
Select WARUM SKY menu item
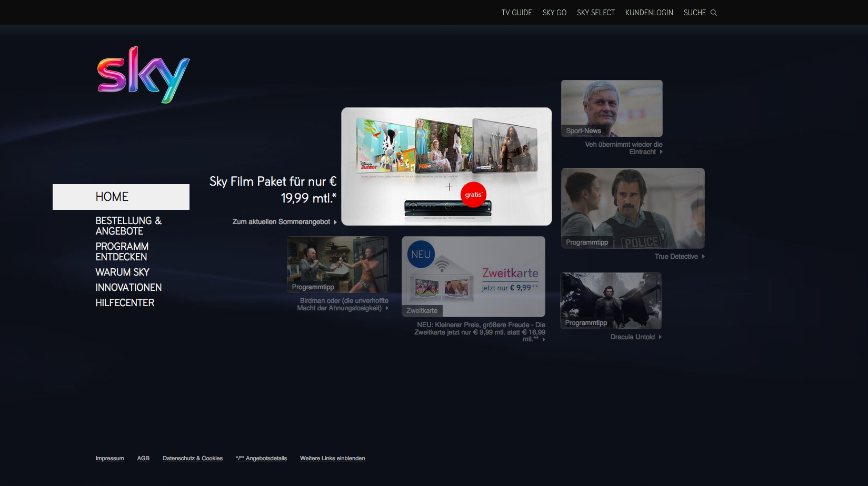(x=122, y=272)
